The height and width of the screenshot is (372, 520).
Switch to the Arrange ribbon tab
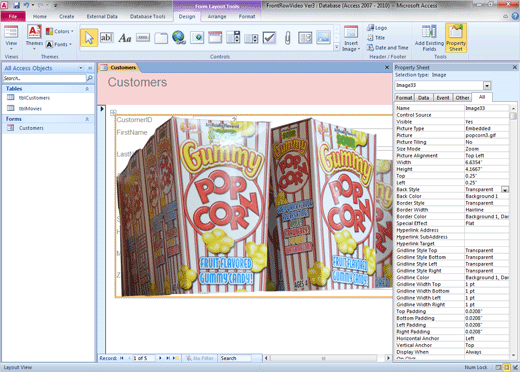[217, 16]
